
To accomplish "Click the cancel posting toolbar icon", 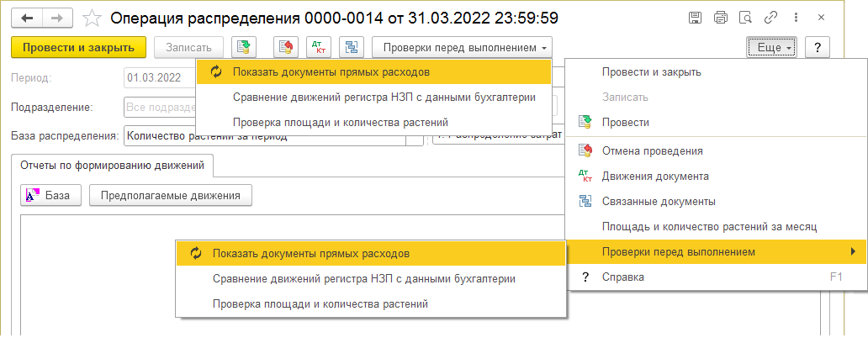I will pos(283,48).
